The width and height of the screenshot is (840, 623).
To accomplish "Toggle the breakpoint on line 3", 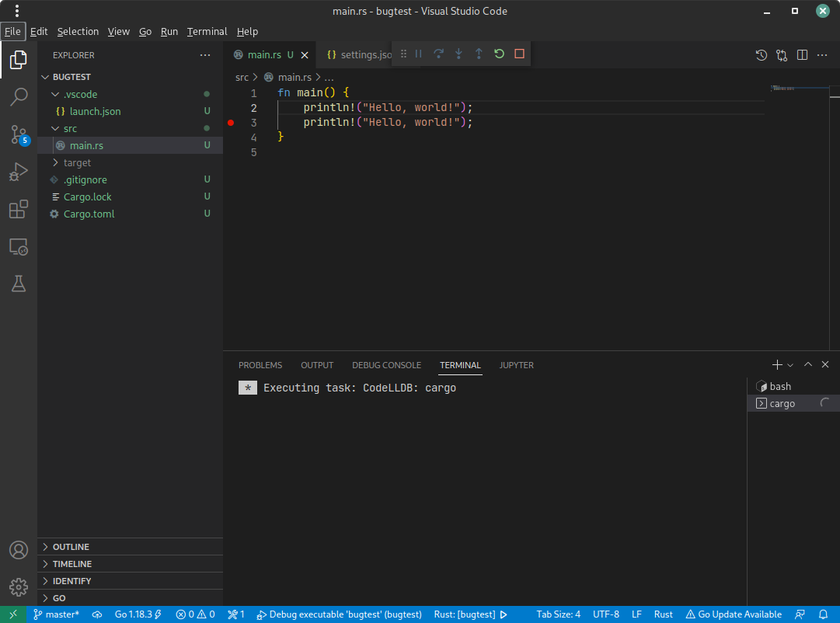I will (x=231, y=122).
